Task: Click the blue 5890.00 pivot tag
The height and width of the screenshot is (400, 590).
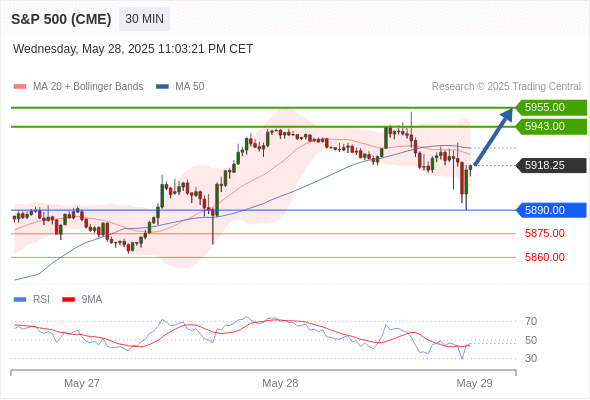Action: 551,210
